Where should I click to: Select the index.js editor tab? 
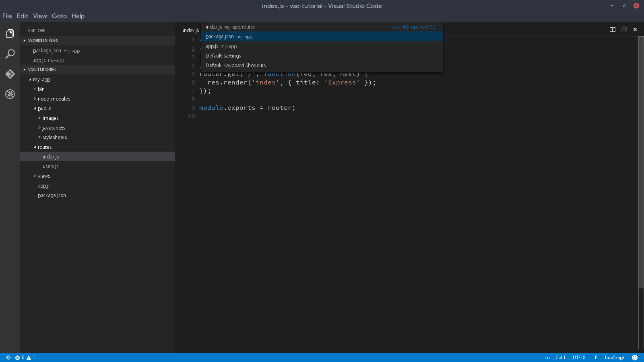tap(191, 31)
